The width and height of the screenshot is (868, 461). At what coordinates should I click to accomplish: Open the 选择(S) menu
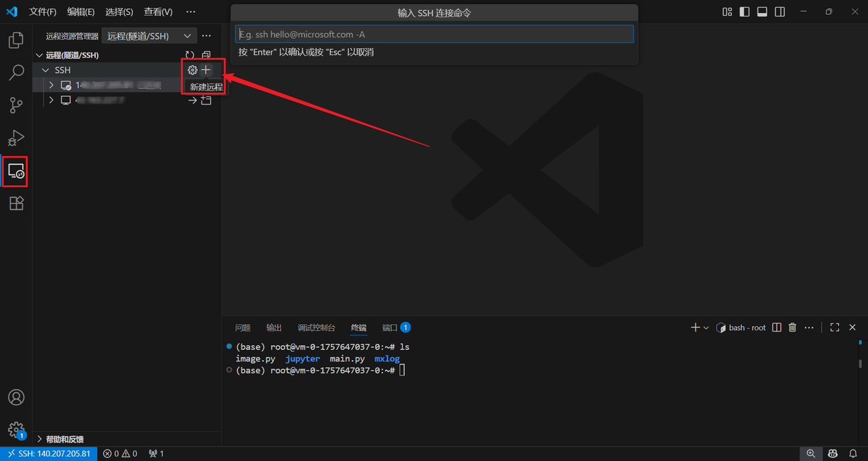click(119, 12)
